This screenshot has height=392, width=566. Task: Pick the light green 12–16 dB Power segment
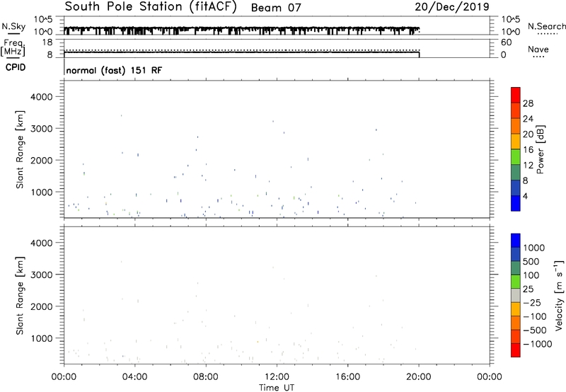point(516,156)
